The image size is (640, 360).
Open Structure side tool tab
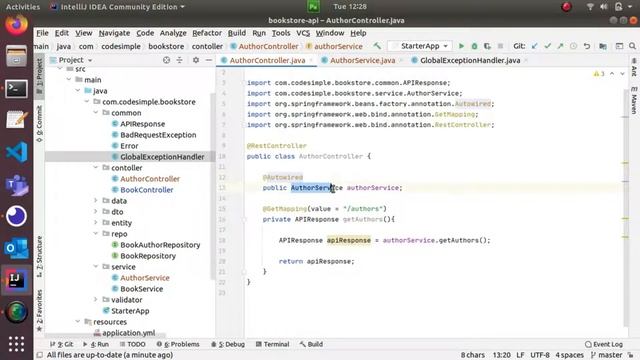point(39,256)
